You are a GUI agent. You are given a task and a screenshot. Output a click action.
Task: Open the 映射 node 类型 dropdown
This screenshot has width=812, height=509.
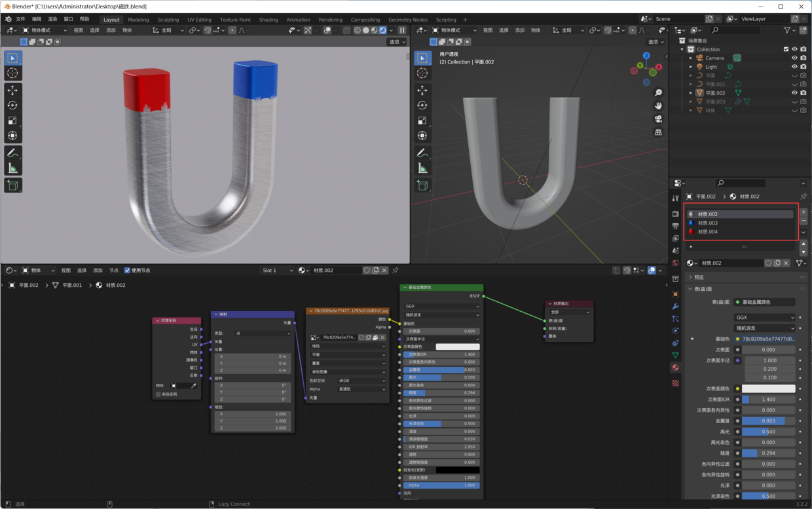[x=263, y=333]
